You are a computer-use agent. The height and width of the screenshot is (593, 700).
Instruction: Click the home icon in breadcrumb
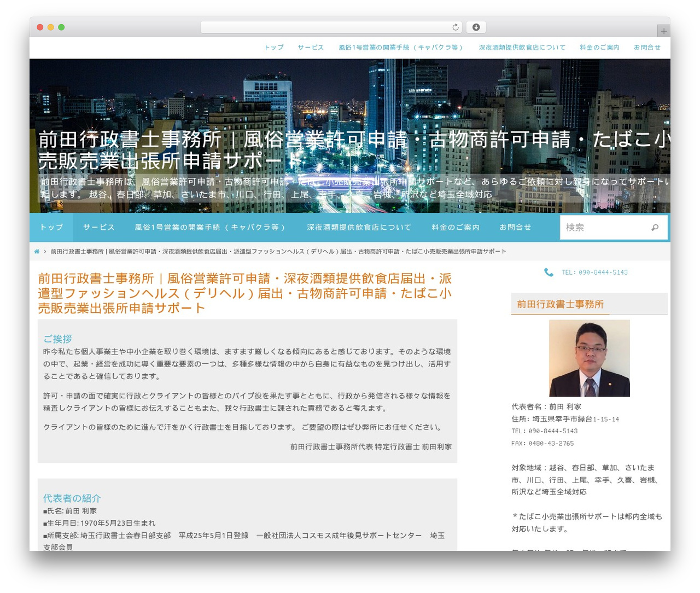[x=37, y=252]
